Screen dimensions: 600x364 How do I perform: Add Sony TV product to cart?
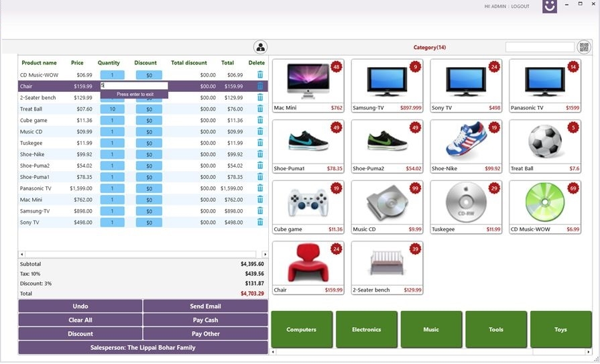tap(466, 86)
